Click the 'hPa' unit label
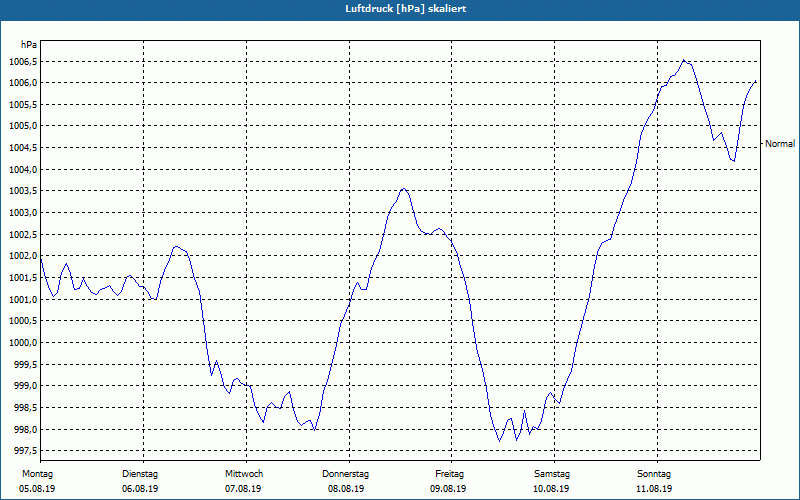The width and height of the screenshot is (800, 500). (x=29, y=44)
